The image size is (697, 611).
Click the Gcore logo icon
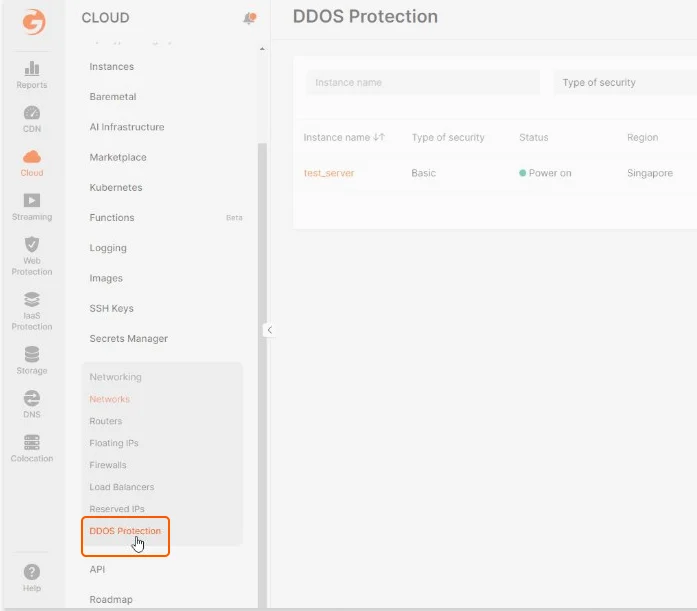(34, 21)
